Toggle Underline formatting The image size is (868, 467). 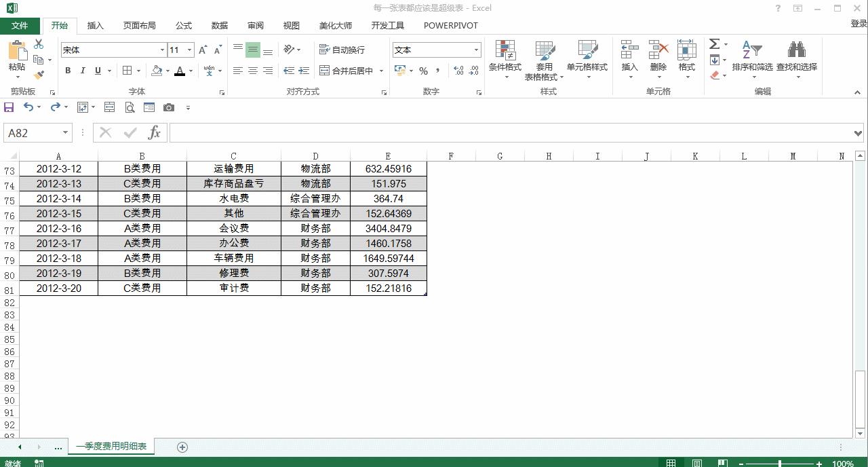(98, 71)
